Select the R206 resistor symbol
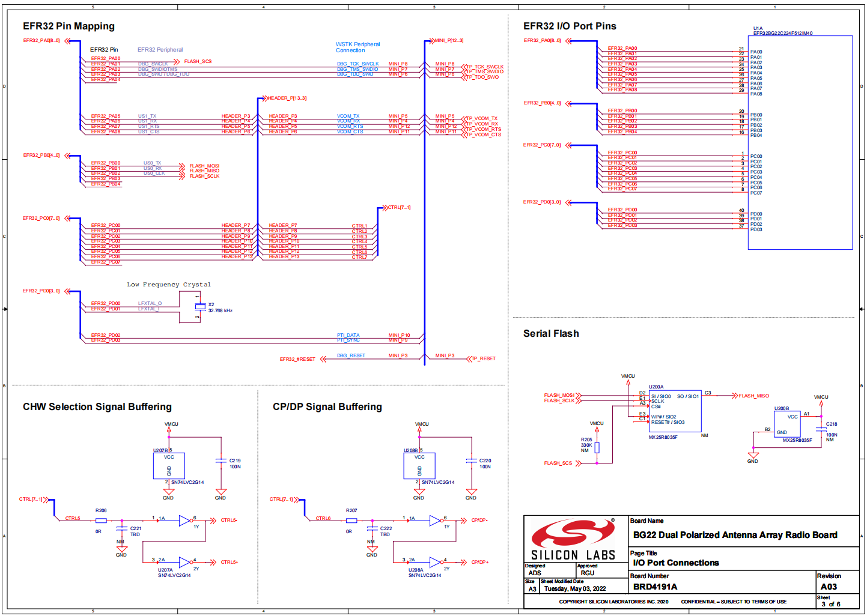Image resolution: width=867 pixels, height=616 pixels. (101, 521)
